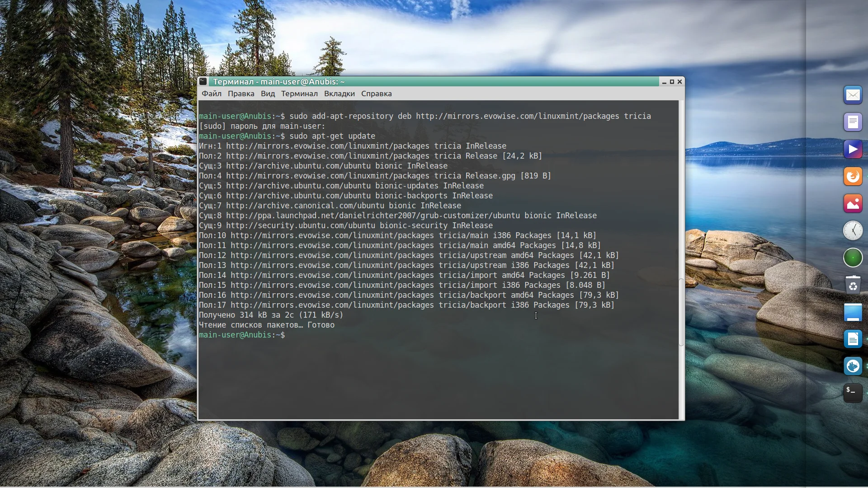Open the Файл menu

pyautogui.click(x=211, y=94)
